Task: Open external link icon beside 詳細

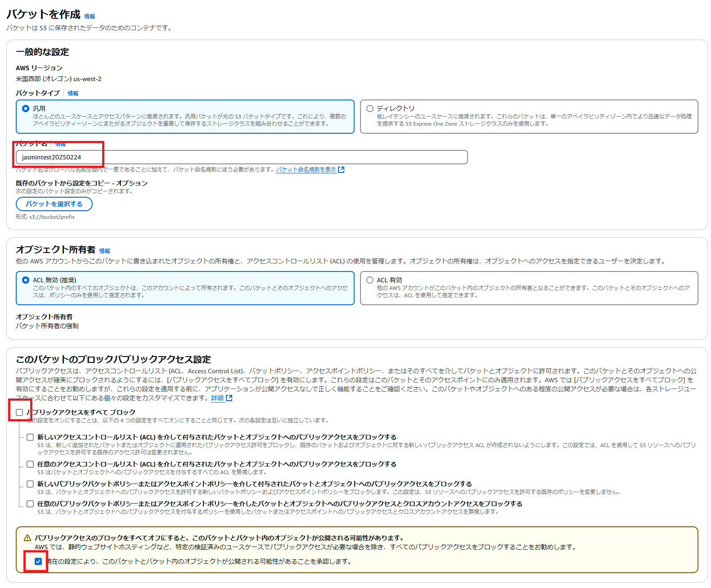Action: (x=229, y=398)
